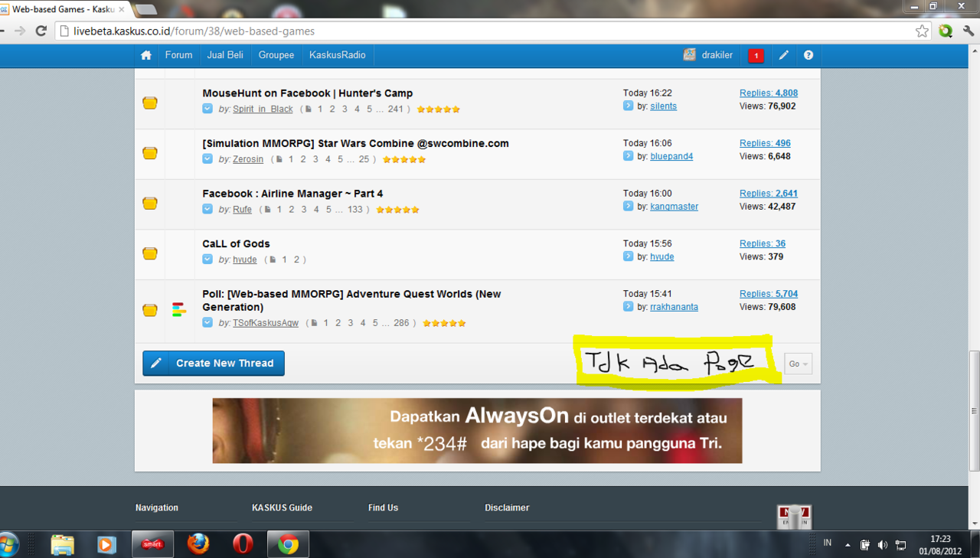Open the Forum menu
The height and width of the screenshot is (558, 980).
[x=178, y=55]
